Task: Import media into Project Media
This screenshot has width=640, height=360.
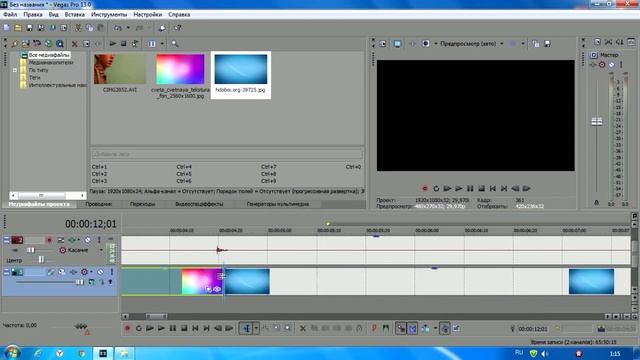Action: [26, 44]
